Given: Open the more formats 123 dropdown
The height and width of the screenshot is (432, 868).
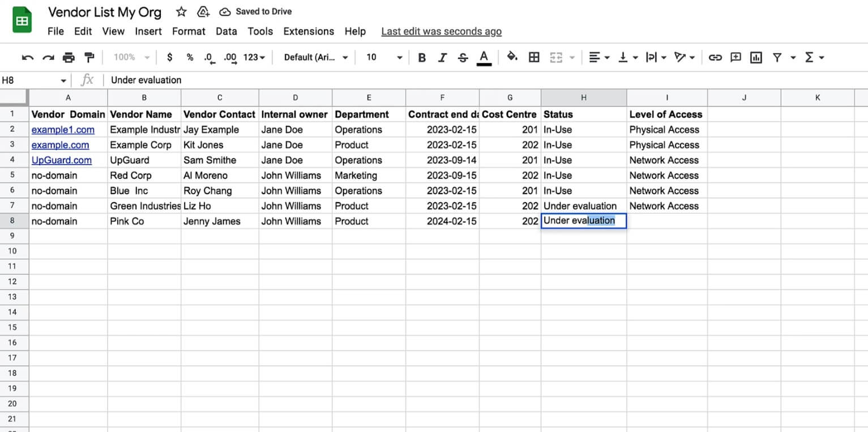Looking at the screenshot, I should coord(254,57).
